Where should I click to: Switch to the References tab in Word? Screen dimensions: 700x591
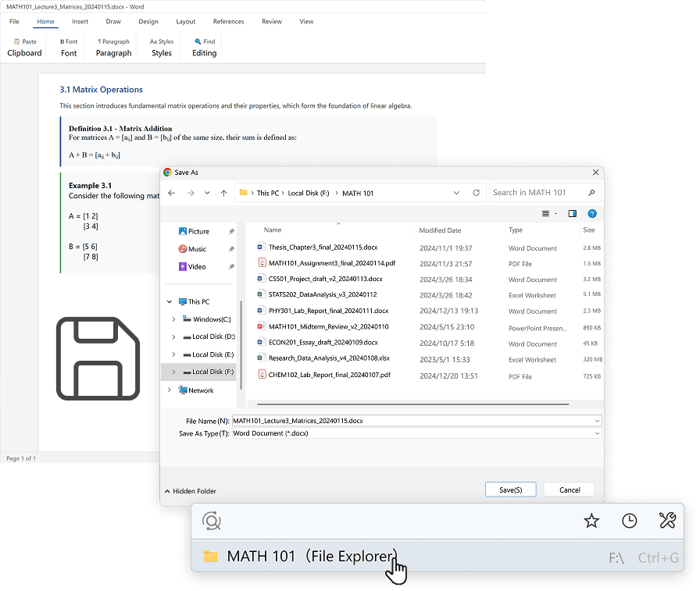229,21
